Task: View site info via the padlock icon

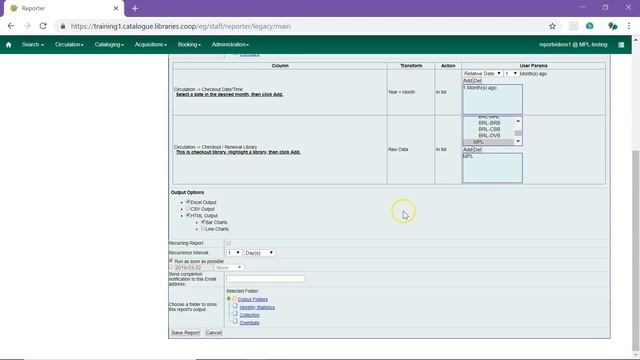Action: pos(62,26)
